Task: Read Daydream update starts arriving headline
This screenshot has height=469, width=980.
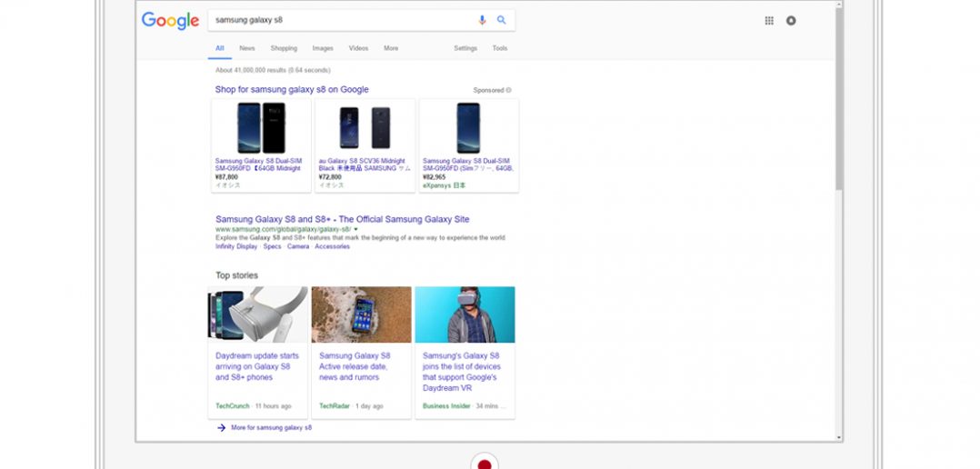Action: [257, 366]
